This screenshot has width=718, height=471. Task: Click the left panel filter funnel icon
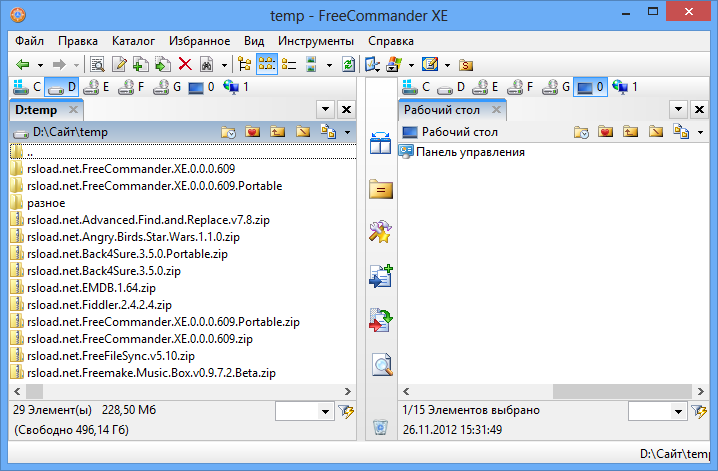[346, 411]
